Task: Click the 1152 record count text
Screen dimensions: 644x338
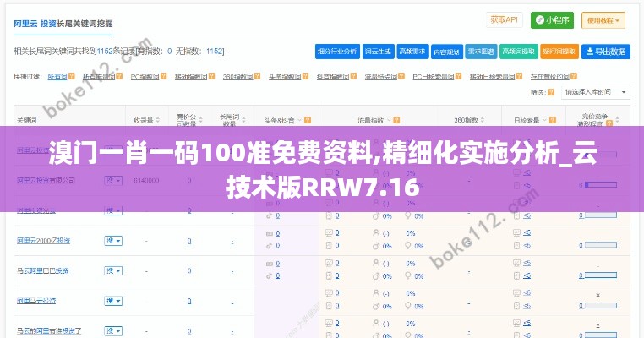Action: pyautogui.click(x=105, y=52)
